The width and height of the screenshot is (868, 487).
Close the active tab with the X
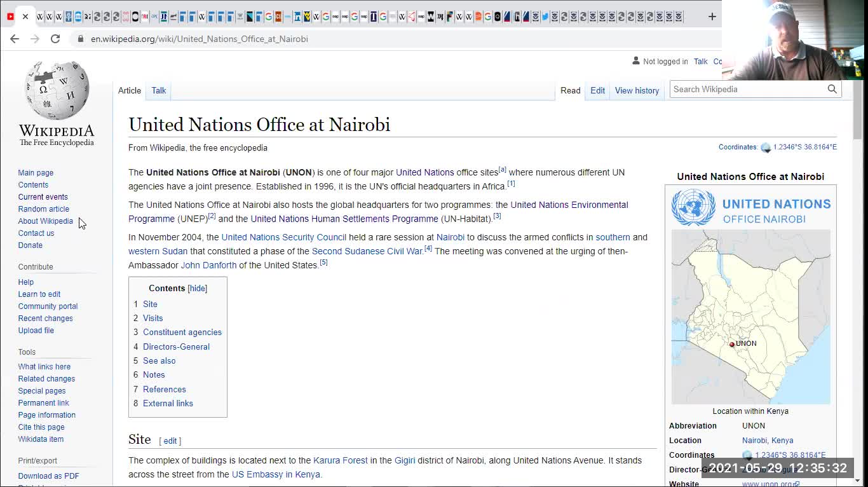tap(25, 17)
